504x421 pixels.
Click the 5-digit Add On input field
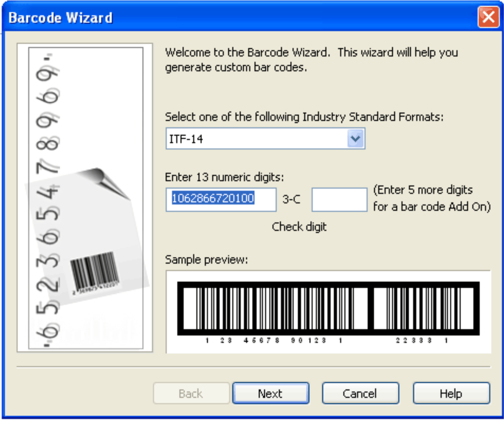pyautogui.click(x=339, y=199)
